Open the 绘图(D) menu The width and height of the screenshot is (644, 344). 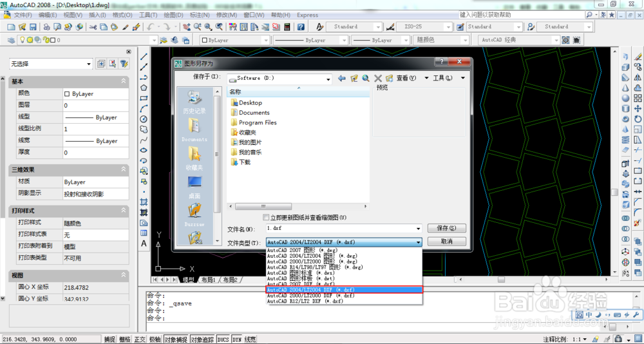point(173,15)
